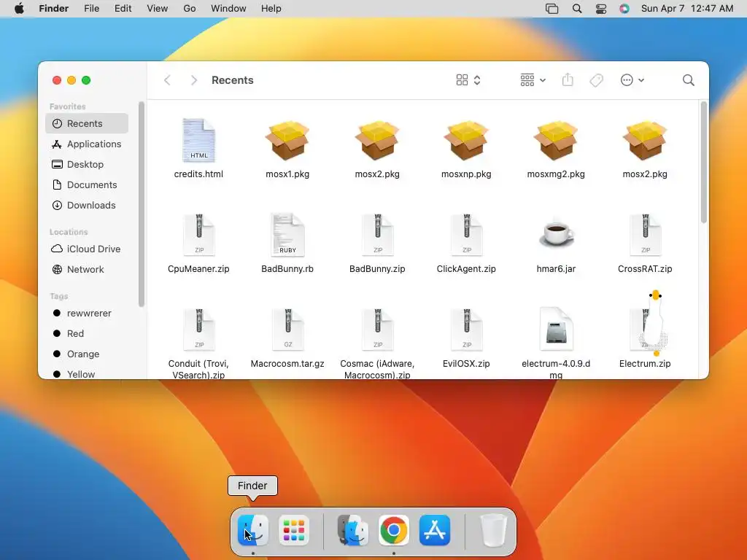747x560 pixels.
Task: Select the Conduit (Trovi, VSearch).zip icon
Action: 198,330
